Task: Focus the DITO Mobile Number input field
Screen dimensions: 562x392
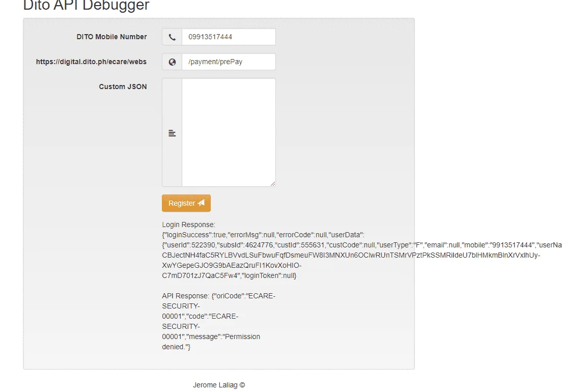Action: click(x=229, y=37)
